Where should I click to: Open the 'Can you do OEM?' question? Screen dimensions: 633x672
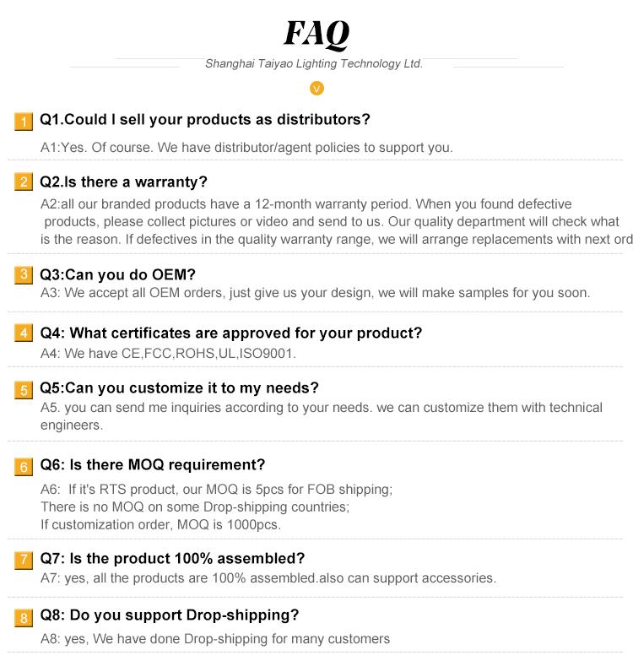(x=118, y=274)
